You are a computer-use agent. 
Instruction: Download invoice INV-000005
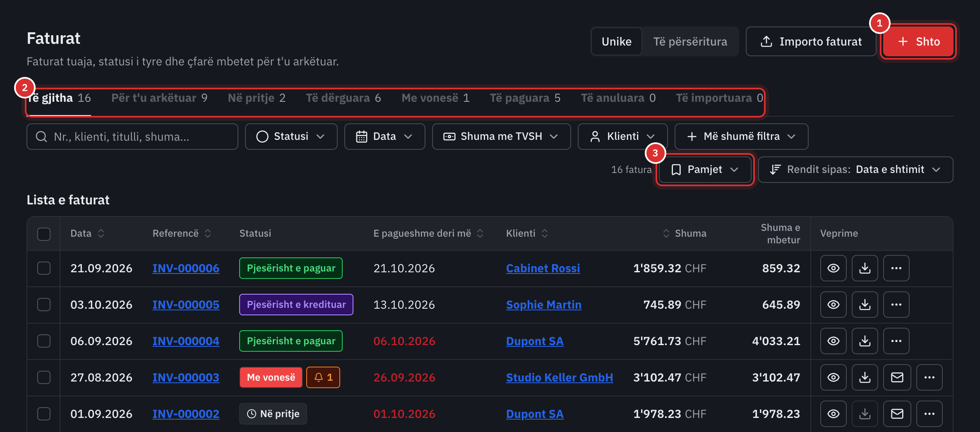click(x=865, y=305)
